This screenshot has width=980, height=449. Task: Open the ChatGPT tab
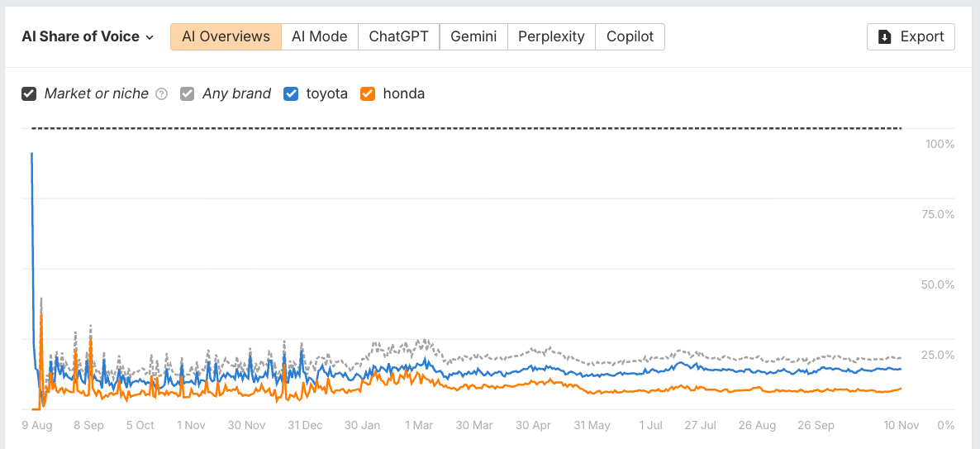point(398,36)
